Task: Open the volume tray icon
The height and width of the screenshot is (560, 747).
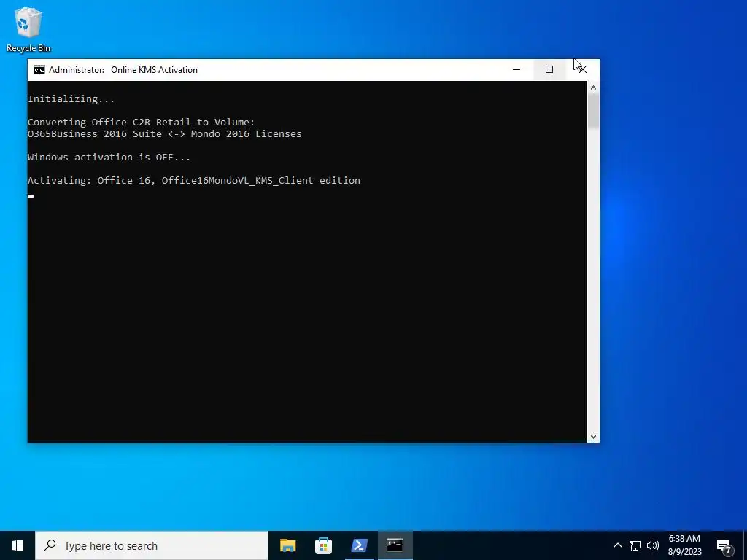Action: (x=653, y=545)
